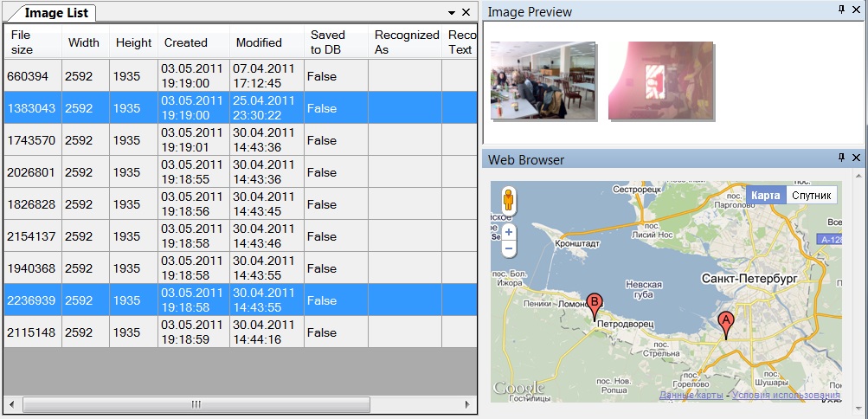Viewport: 868px width, 419px height.
Task: Select the row with file size 1743570
Action: (x=31, y=140)
